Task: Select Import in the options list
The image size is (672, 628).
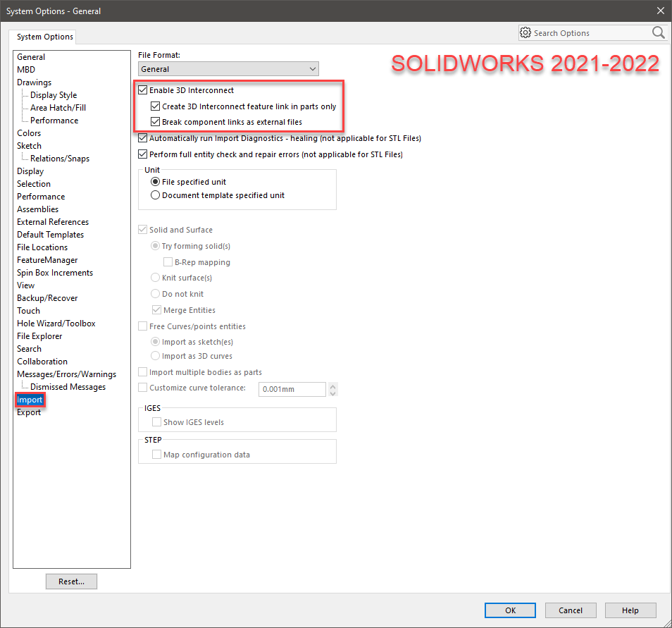Action: click(30, 400)
